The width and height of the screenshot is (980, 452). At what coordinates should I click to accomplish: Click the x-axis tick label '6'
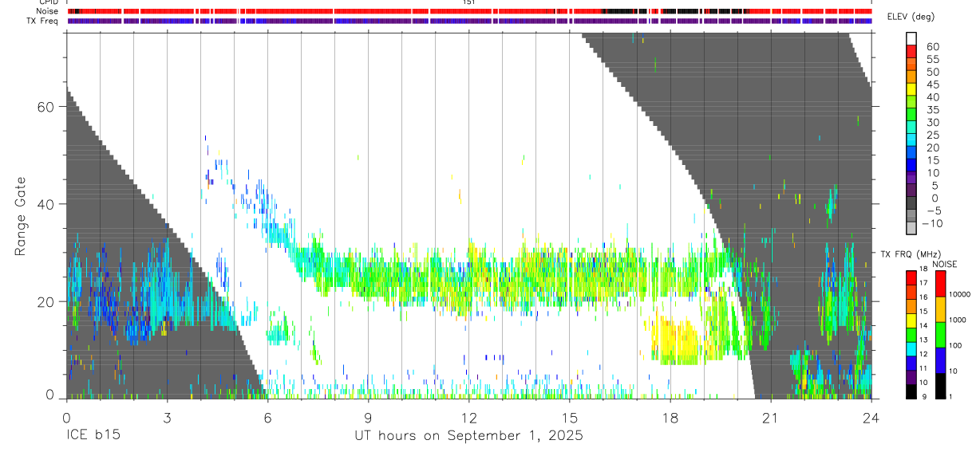267,418
